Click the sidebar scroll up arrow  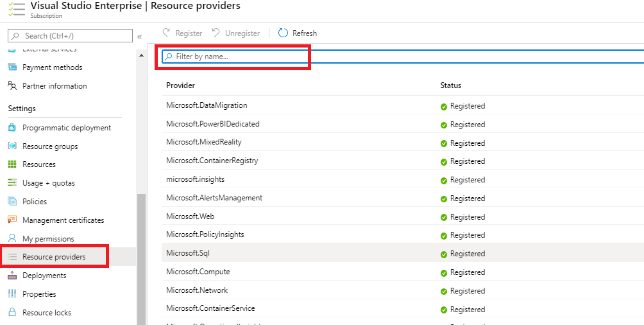tap(142, 55)
